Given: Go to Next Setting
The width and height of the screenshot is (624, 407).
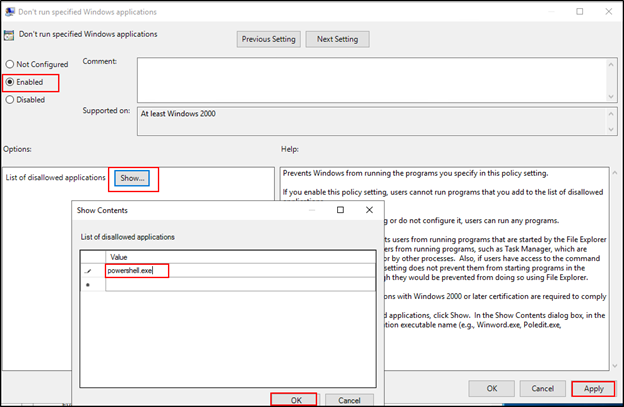Looking at the screenshot, I should pyautogui.click(x=337, y=39).
